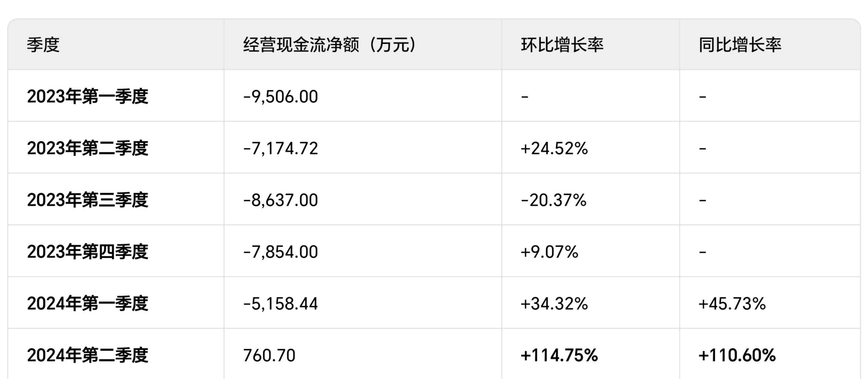The width and height of the screenshot is (868, 379).
Task: Select the +114.75% growth rate cell
Action: (x=559, y=356)
